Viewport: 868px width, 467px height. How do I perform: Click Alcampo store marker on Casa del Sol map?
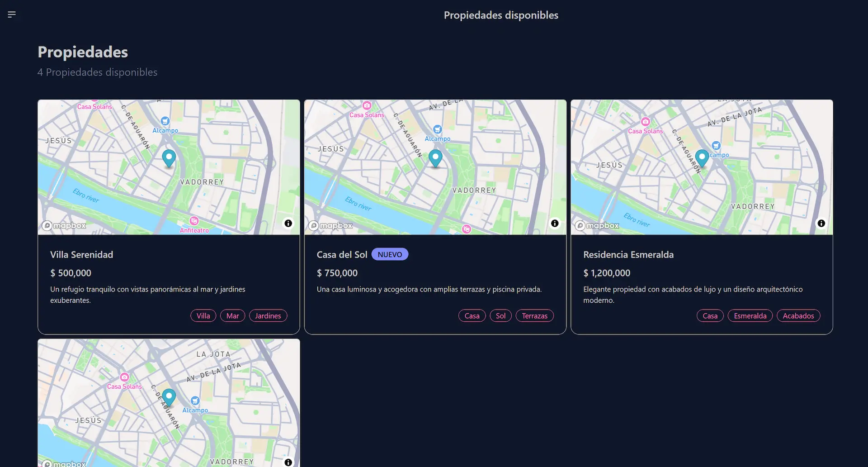(x=437, y=129)
